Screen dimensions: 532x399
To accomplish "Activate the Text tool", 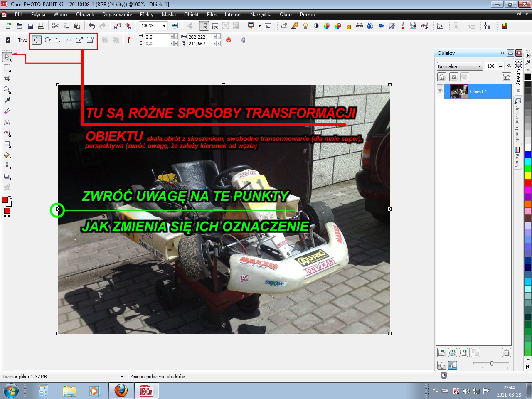I will [x=7, y=122].
